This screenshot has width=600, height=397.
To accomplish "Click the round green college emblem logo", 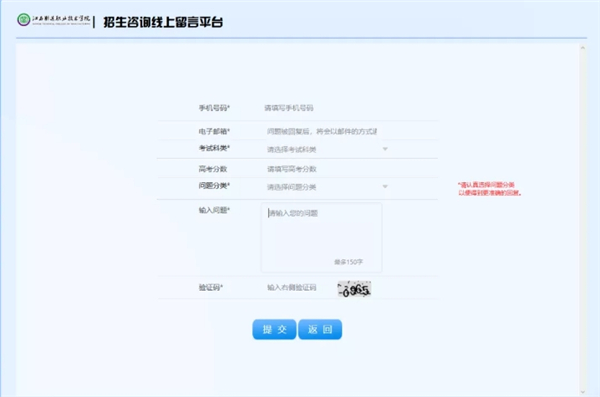I will 24,20.
